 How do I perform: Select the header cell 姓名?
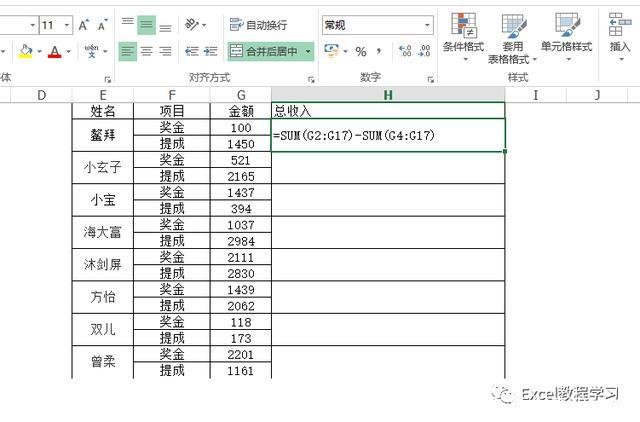click(x=103, y=111)
